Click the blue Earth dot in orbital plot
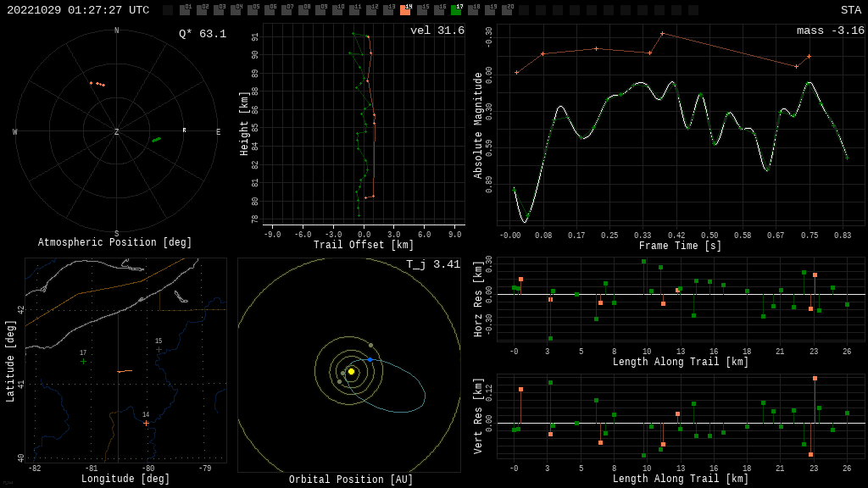The width and height of the screenshot is (868, 488). click(370, 359)
